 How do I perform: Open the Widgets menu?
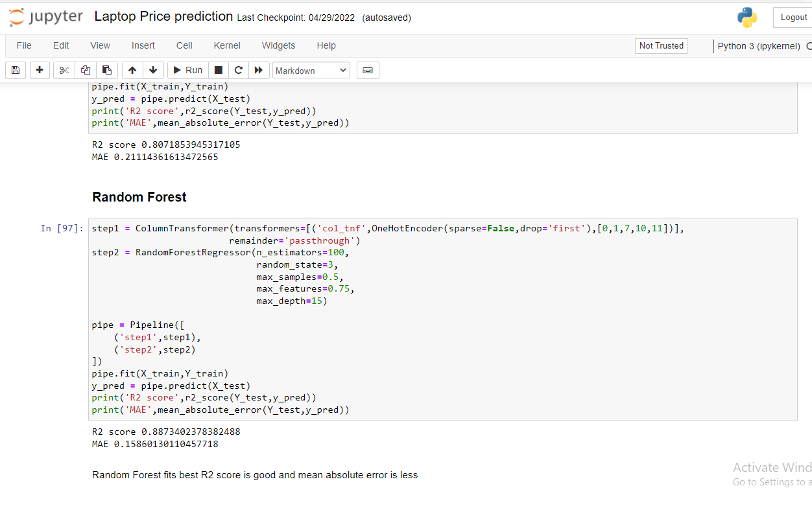(x=278, y=45)
